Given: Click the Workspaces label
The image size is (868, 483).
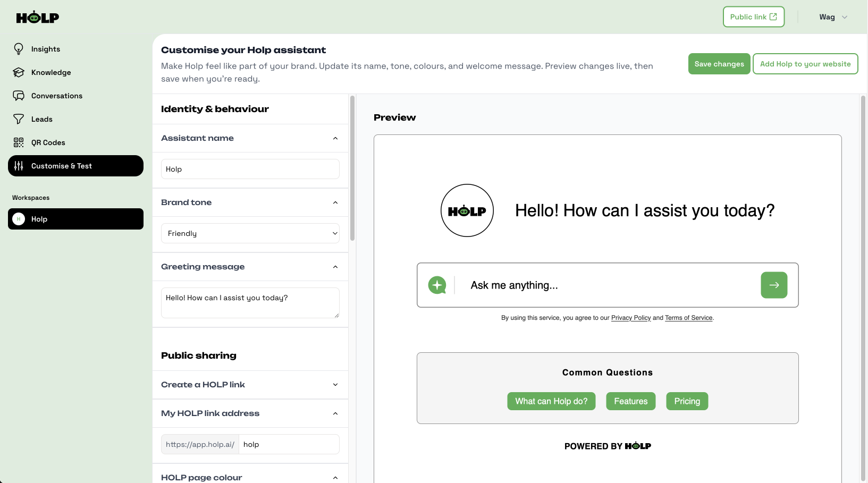Looking at the screenshot, I should coord(31,198).
